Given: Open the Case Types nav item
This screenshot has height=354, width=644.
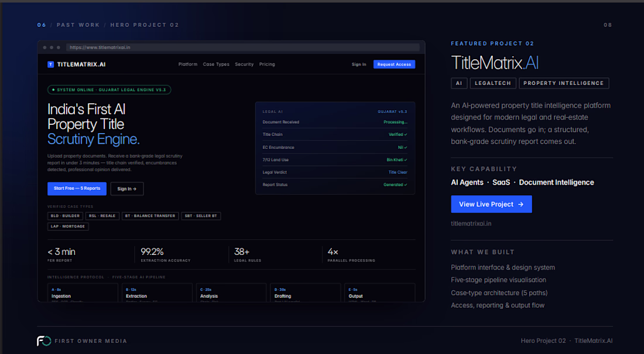Looking at the screenshot, I should (216, 64).
